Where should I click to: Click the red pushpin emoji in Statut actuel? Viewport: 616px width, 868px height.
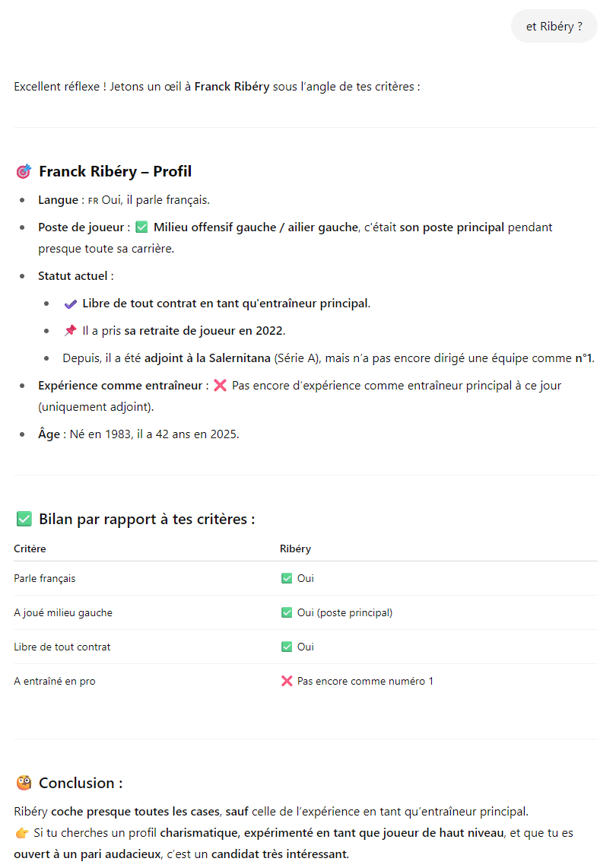pyautogui.click(x=71, y=331)
